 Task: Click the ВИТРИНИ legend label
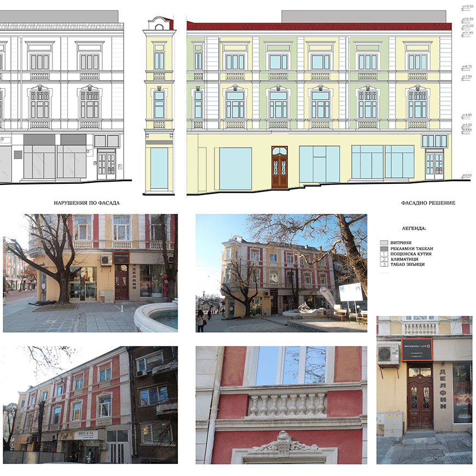(401, 243)
